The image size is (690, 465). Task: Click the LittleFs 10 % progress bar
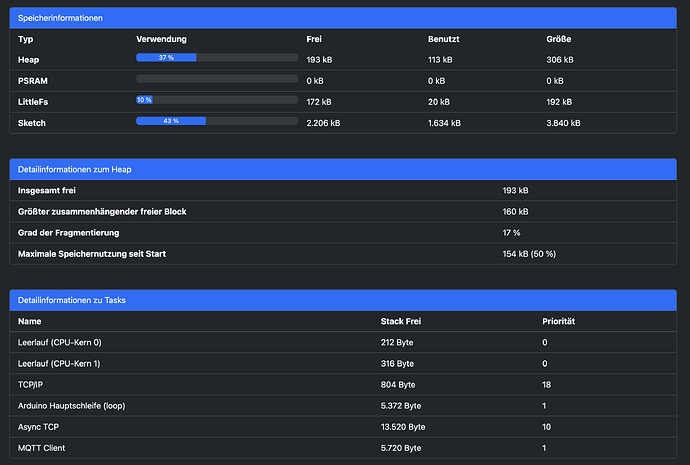[x=217, y=100]
